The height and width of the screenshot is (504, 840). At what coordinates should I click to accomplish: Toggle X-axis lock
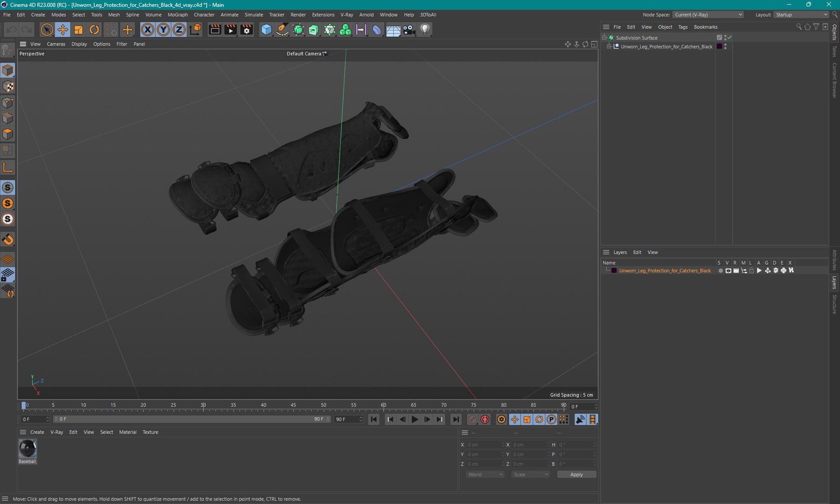click(147, 30)
